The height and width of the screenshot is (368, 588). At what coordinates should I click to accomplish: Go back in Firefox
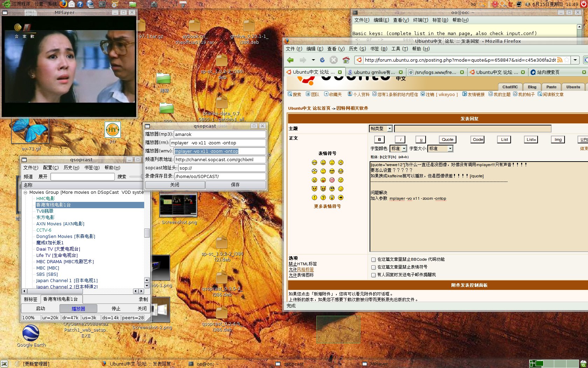point(291,60)
